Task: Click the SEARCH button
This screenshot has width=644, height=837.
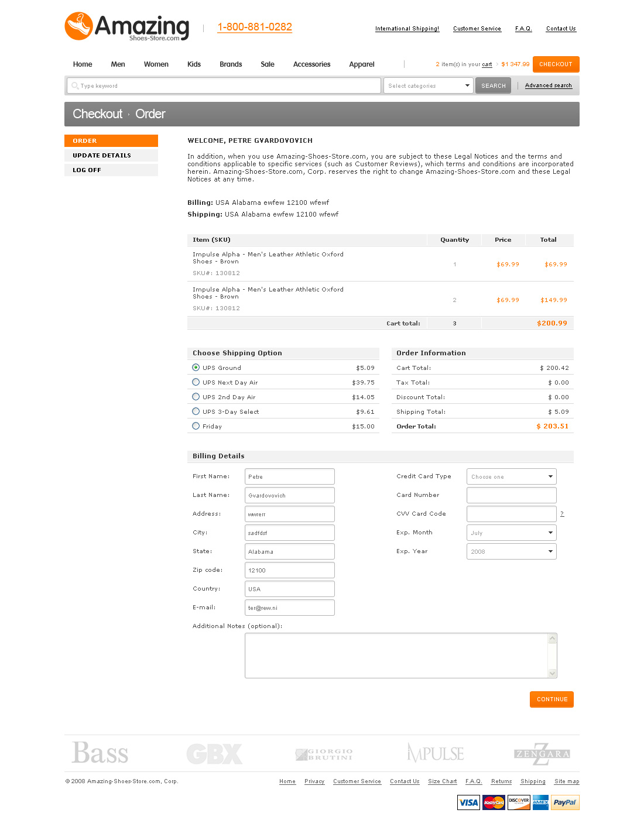Action: (494, 85)
